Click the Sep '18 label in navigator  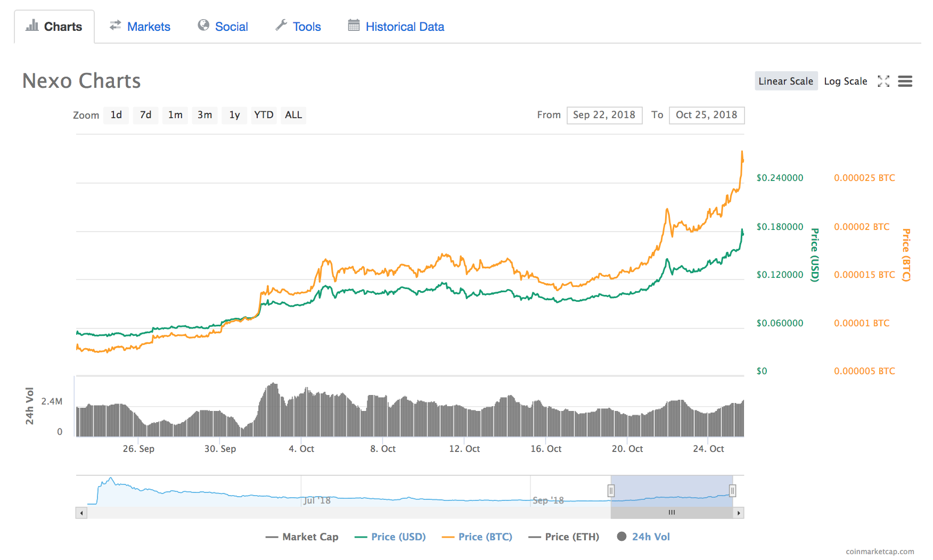(x=549, y=500)
